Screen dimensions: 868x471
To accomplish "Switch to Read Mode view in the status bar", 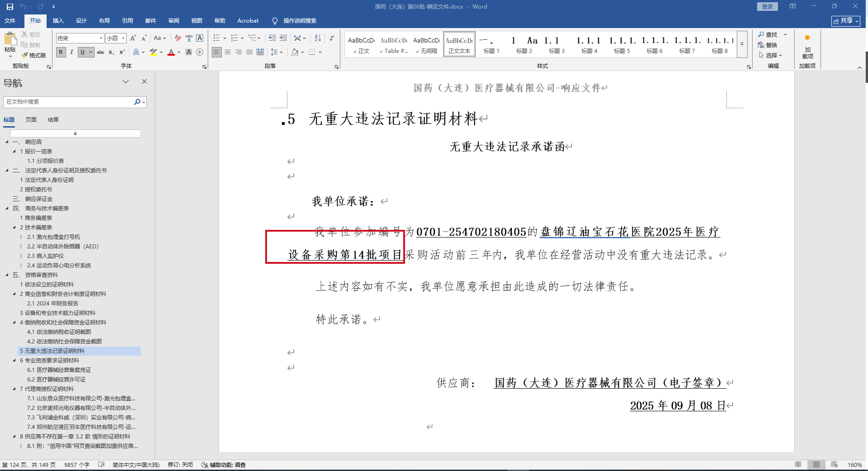I will (798, 465).
